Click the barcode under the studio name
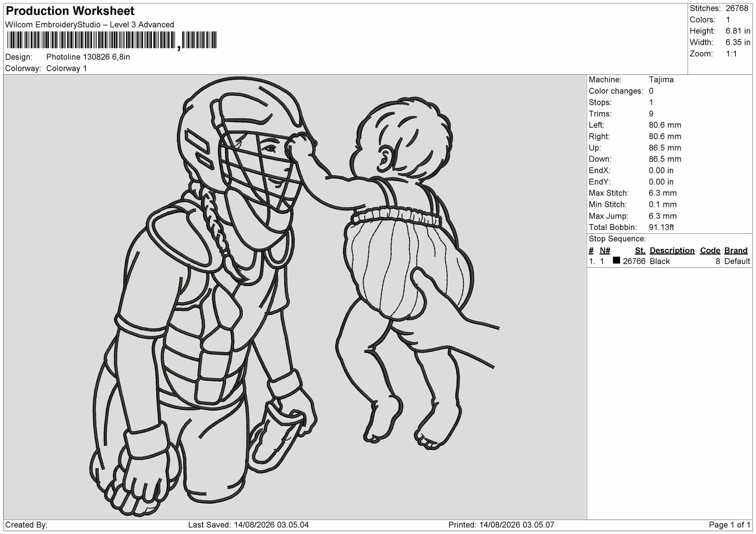Image resolution: width=756 pixels, height=534 pixels. (111, 40)
